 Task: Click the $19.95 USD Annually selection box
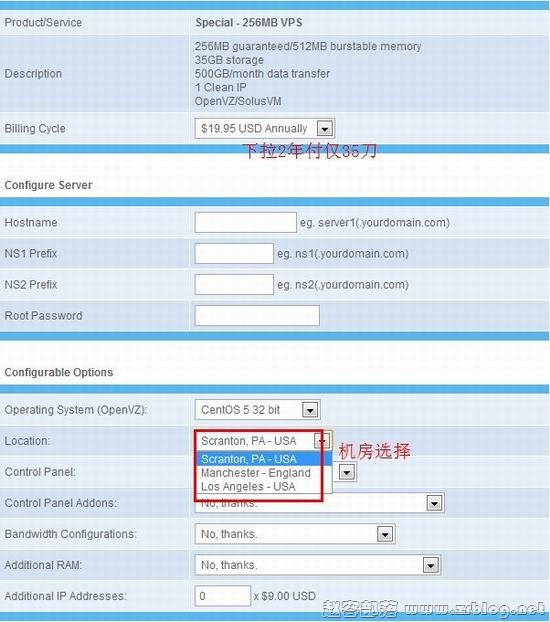pos(265,129)
